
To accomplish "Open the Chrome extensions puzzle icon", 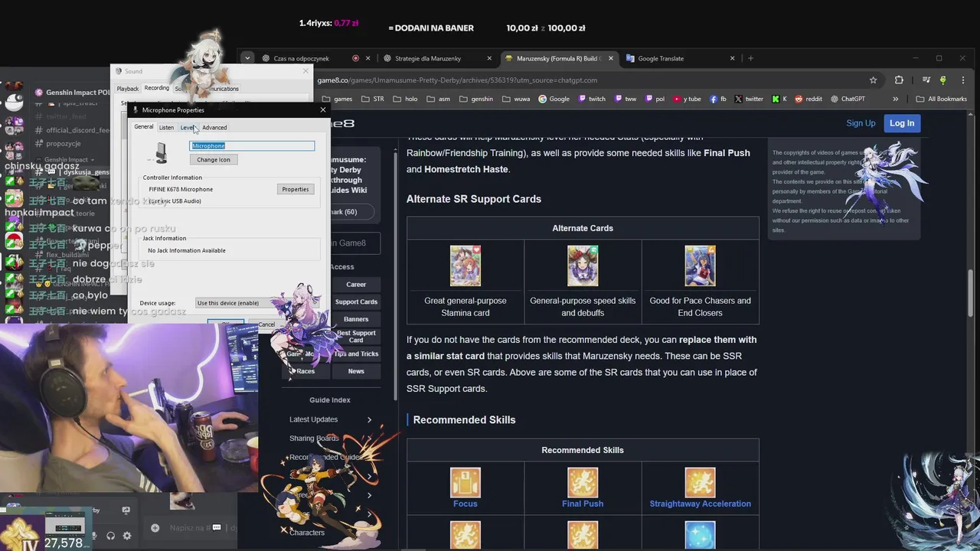I will [x=899, y=80].
